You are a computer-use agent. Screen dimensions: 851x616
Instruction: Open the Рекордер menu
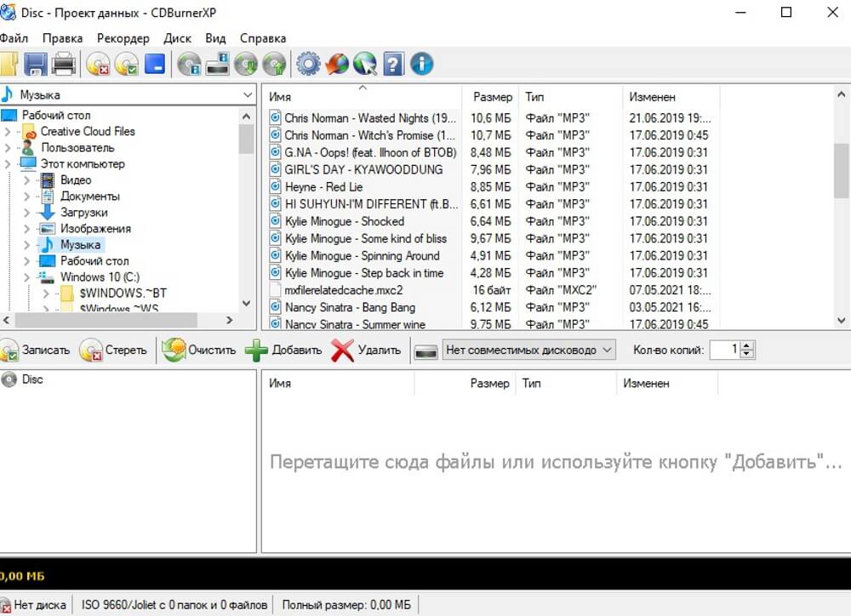[x=123, y=38]
